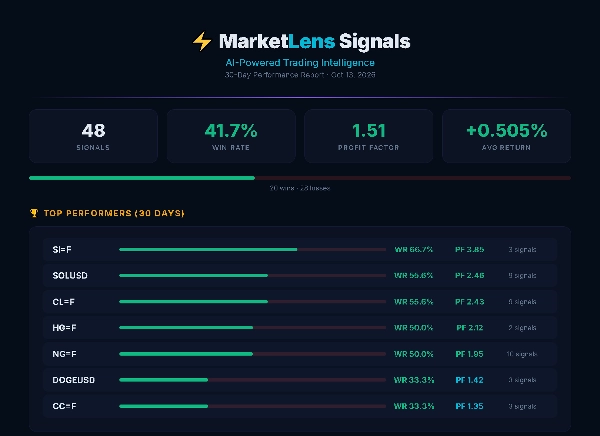Click WR 33.3% in the CC=F row
600x436 pixels.
point(414,406)
